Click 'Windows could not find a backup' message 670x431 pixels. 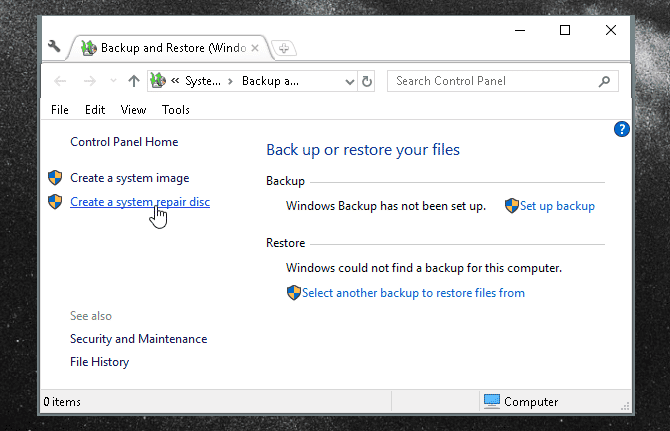tap(424, 268)
